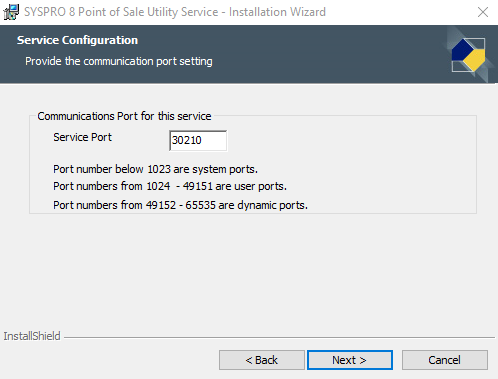This screenshot has width=498, height=379.
Task: Click the SYSPRO 8 window title text
Action: 175,12
